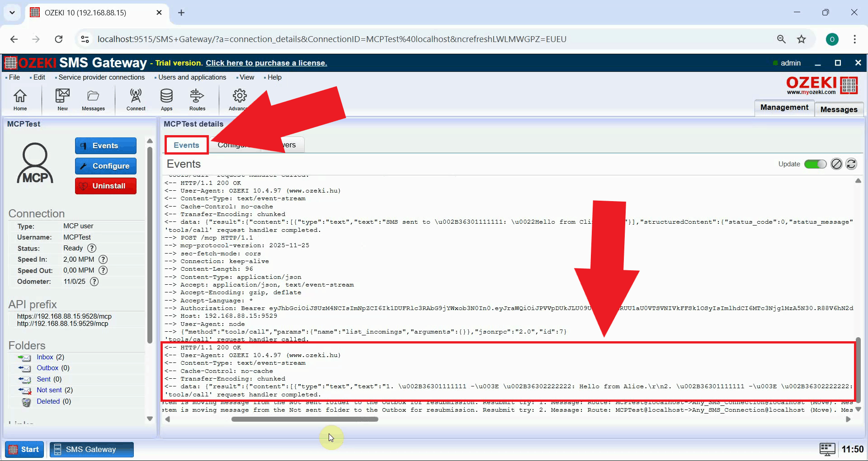Viewport: 868px width, 461px height.
Task: Open the Messages folder toolbar icon
Action: tap(93, 99)
